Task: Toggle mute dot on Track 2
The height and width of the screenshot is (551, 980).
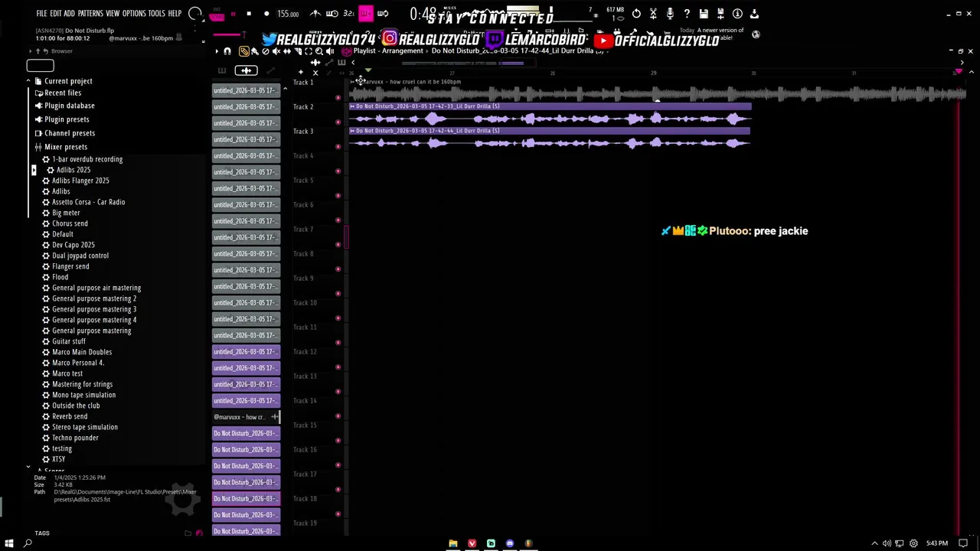Action: coord(338,122)
